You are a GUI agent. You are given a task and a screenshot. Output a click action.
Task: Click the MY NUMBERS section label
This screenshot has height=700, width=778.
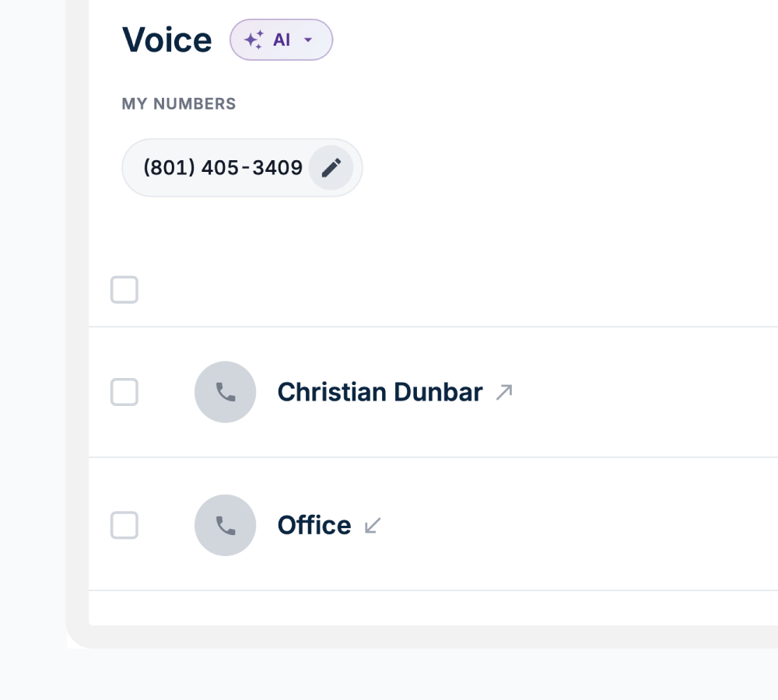coord(179,104)
